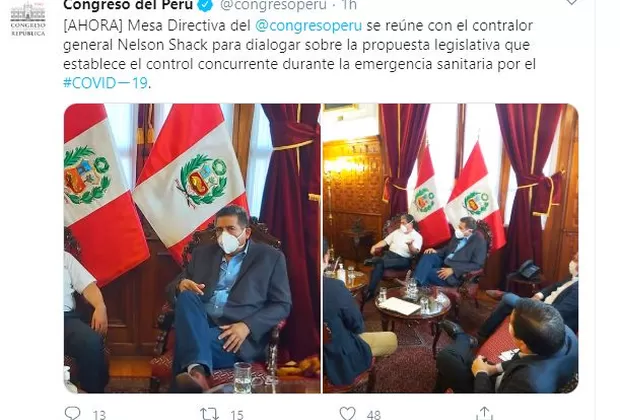This screenshot has width=620, height=420.
Task: Click the reply count 13
Action: point(100,414)
